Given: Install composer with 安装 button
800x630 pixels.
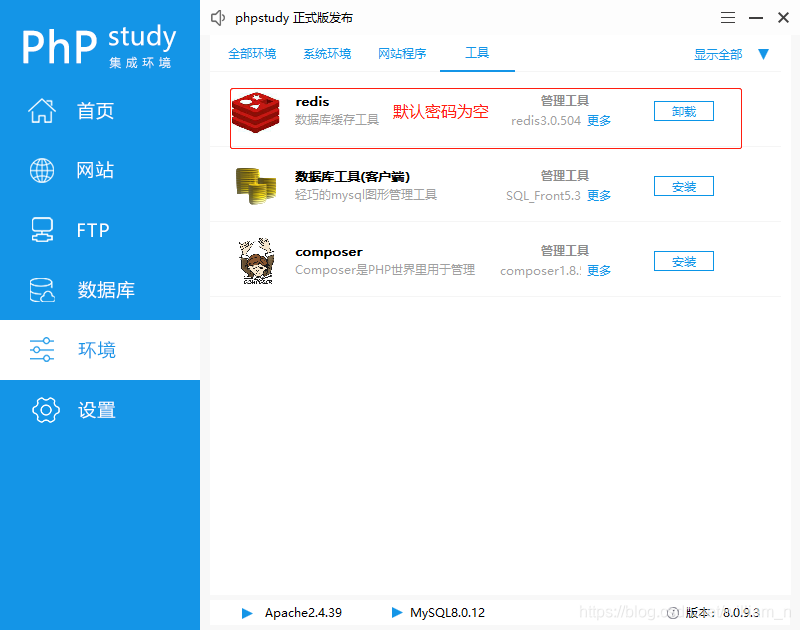Looking at the screenshot, I should (684, 261).
